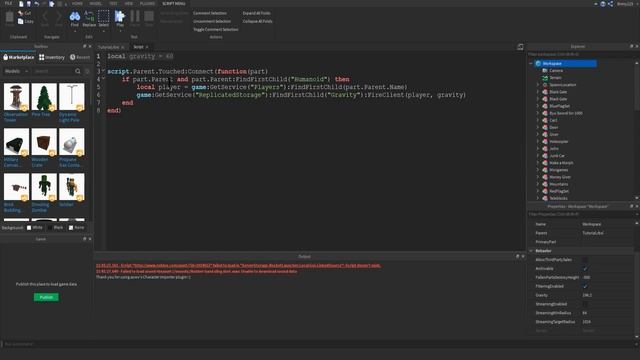Screen dimensions: 640x360
Task: Open the Recent tab in Toolbox
Action: (80, 57)
